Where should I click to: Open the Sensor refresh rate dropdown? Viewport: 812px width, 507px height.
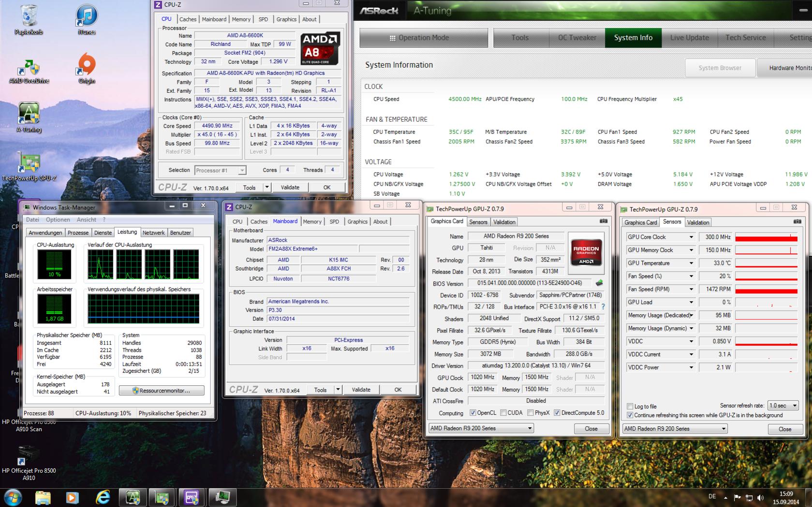click(783, 406)
